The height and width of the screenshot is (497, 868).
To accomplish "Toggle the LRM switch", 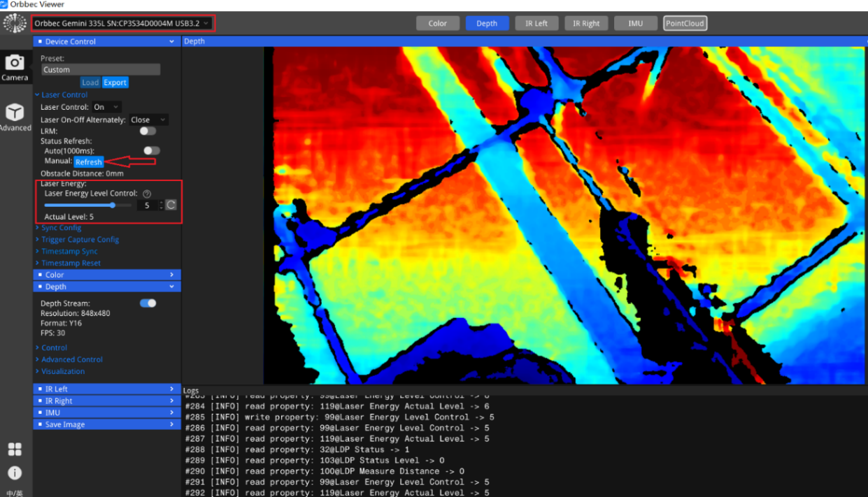I will (x=148, y=131).
